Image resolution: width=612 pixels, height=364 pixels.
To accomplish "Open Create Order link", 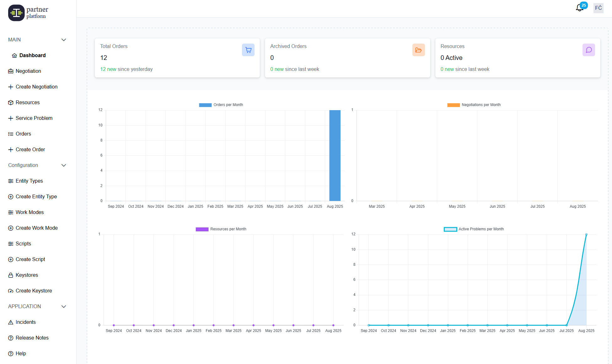I will pyautogui.click(x=30, y=150).
